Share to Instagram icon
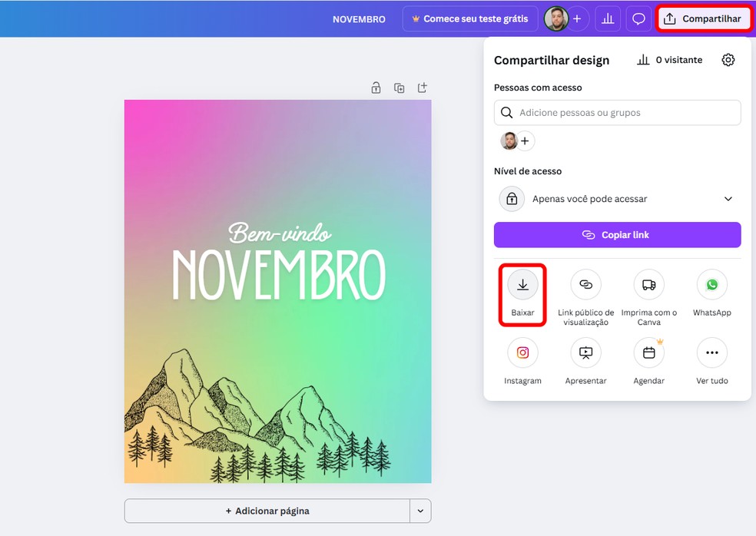The height and width of the screenshot is (536, 756). point(522,352)
